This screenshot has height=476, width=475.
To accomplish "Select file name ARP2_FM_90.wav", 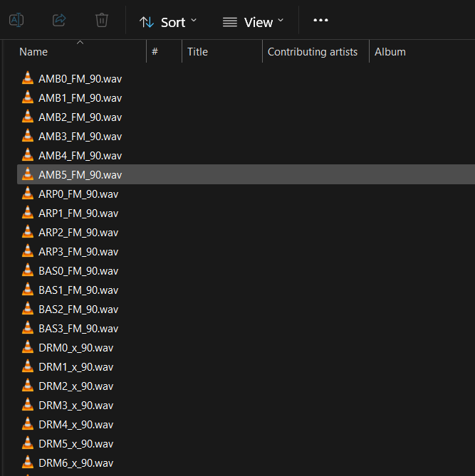I will 78,233.
